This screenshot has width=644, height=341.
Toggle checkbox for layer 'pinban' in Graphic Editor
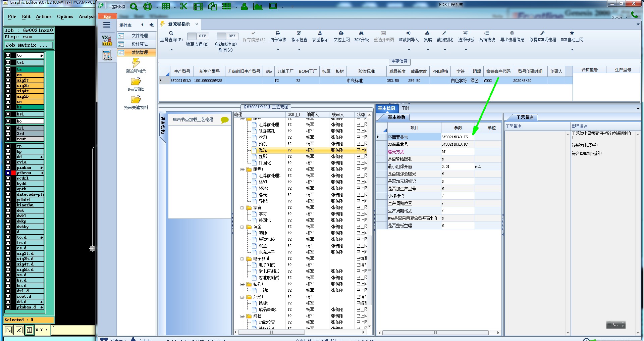click(x=8, y=167)
